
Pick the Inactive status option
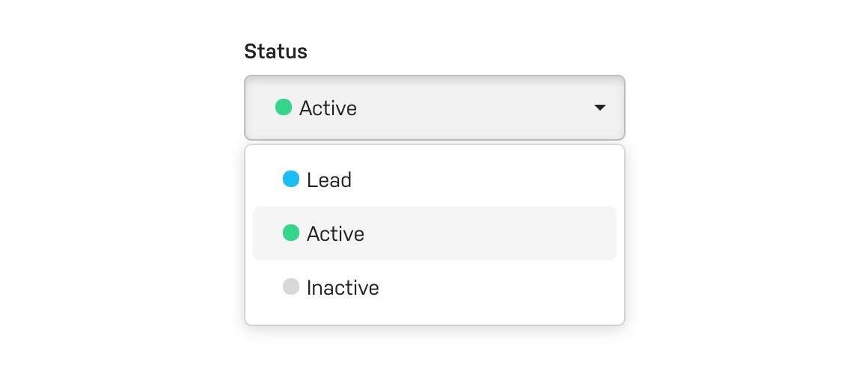(x=435, y=286)
